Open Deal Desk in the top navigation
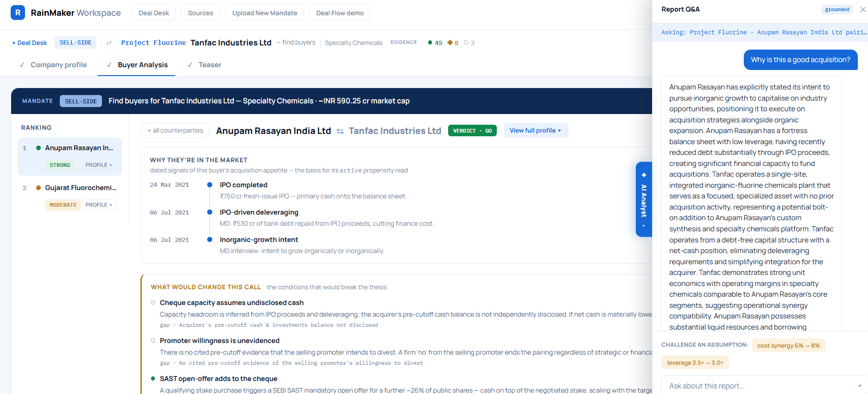Viewport: 868px width, 394px height. (154, 13)
